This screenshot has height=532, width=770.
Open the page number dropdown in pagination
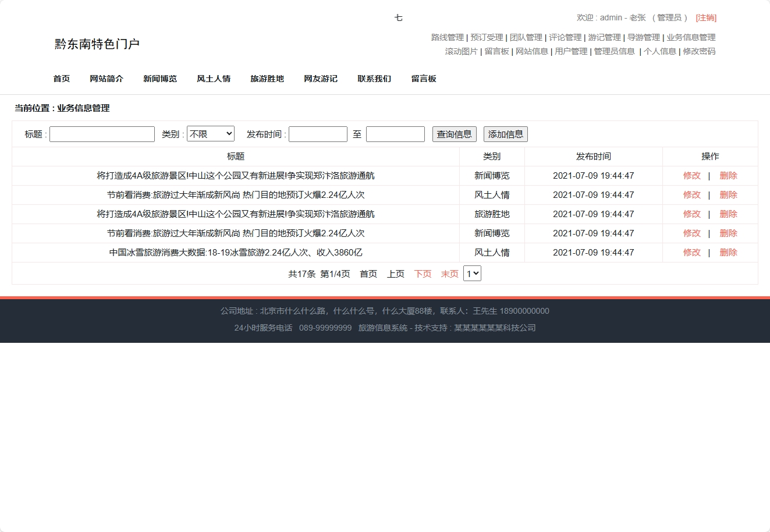pos(472,274)
